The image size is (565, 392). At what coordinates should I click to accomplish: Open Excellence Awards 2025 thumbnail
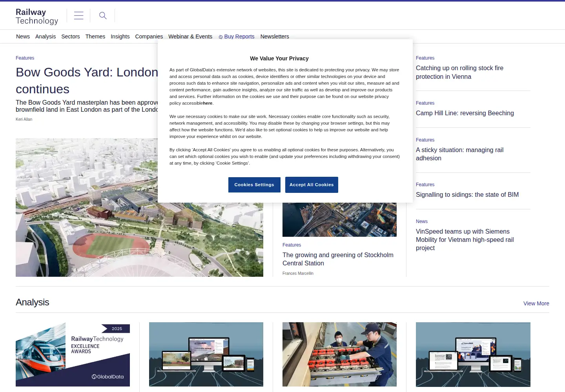coord(73,354)
